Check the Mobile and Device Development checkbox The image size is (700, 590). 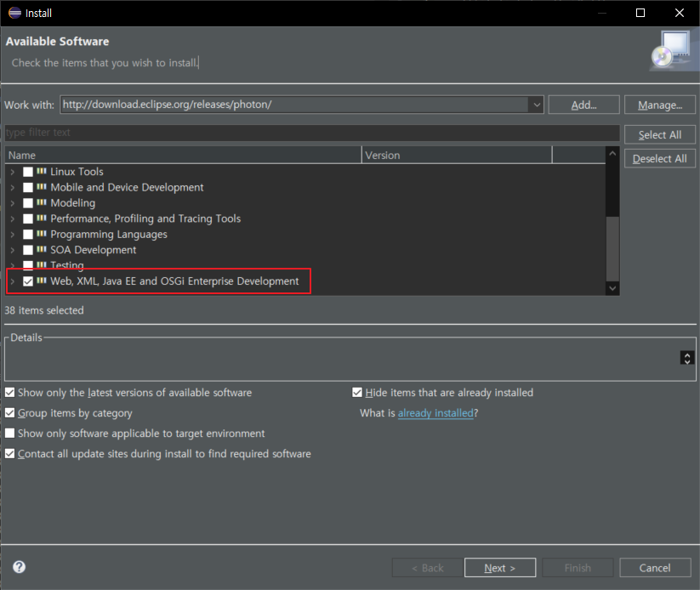(28, 187)
